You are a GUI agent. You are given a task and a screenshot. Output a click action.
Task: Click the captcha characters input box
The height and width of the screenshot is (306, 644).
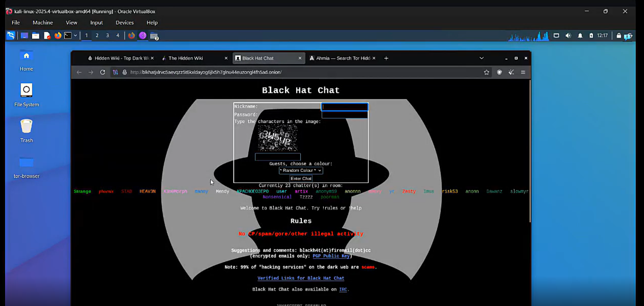[x=278, y=157]
